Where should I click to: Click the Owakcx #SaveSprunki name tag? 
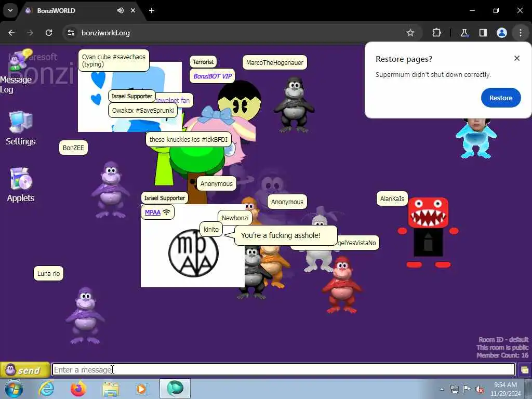(x=143, y=110)
